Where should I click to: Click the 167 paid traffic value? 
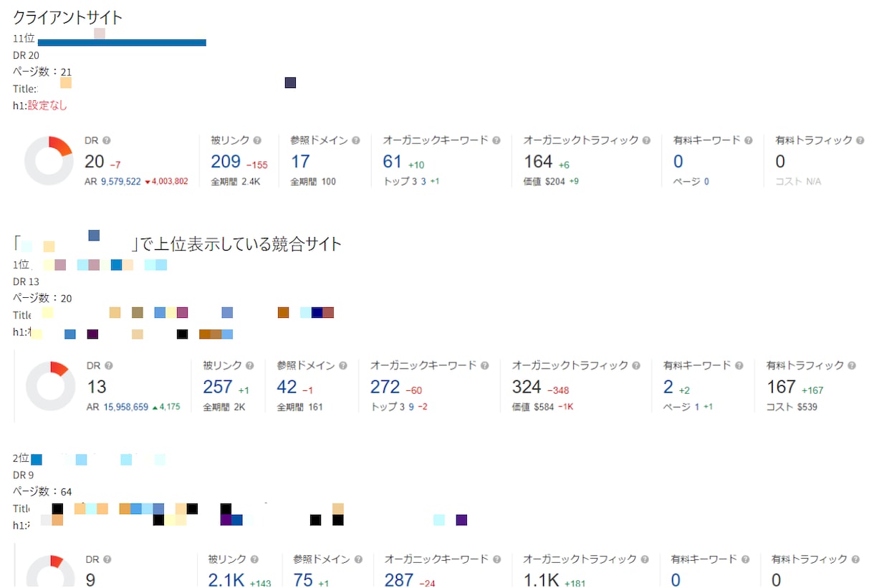pyautogui.click(x=781, y=387)
